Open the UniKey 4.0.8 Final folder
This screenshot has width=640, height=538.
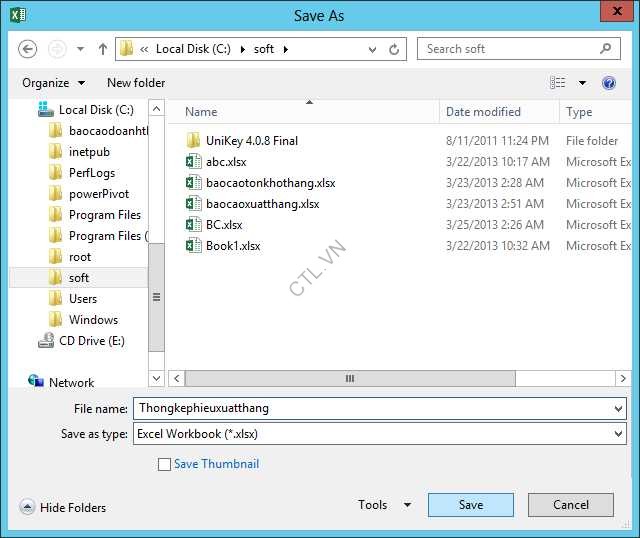click(251, 141)
